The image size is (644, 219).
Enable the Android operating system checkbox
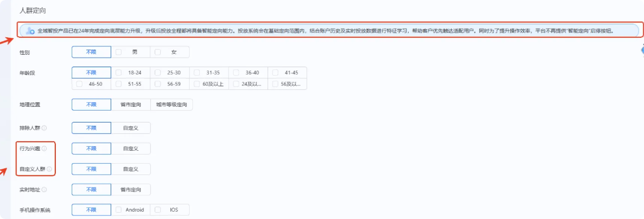(119, 210)
